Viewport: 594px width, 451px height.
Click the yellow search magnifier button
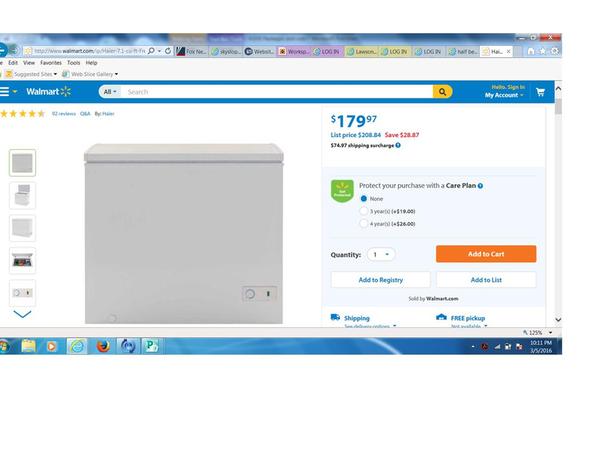click(x=442, y=92)
